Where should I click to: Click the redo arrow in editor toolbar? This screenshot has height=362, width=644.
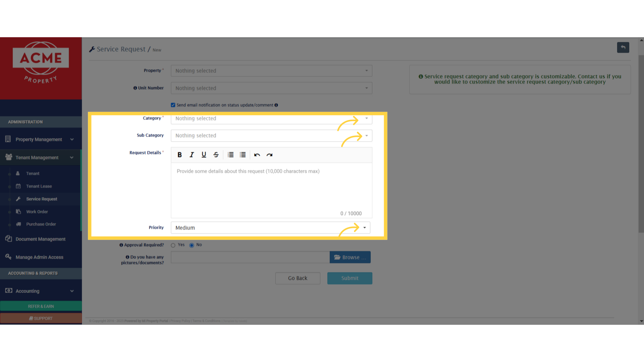[x=269, y=155]
